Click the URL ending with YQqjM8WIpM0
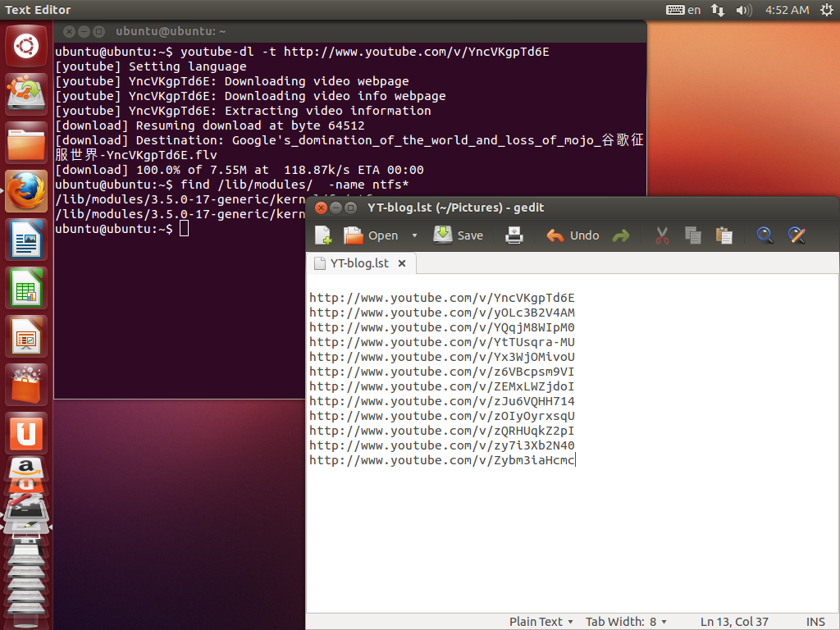 tap(442, 327)
